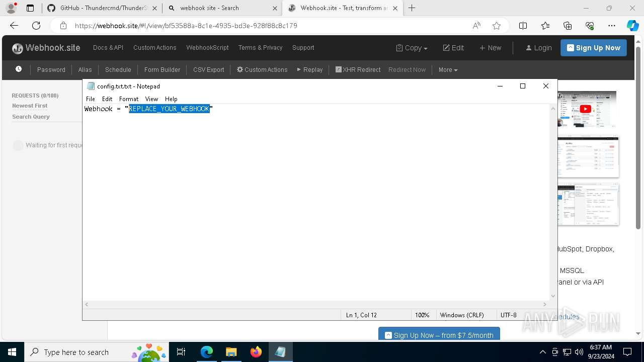Select Newest First sorting
Image resolution: width=644 pixels, height=362 pixels.
coord(30,106)
